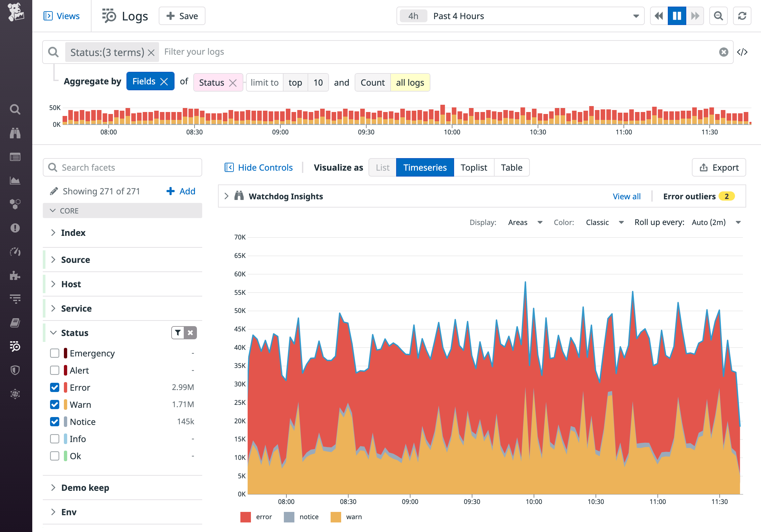Check the Emergency status filter
Image resolution: width=761 pixels, height=532 pixels.
54,353
